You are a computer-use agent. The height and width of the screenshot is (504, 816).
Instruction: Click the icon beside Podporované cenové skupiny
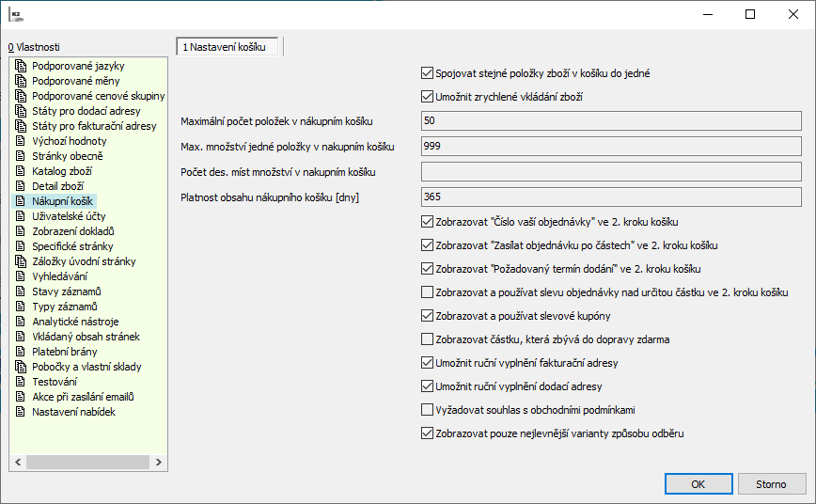pyautogui.click(x=21, y=96)
